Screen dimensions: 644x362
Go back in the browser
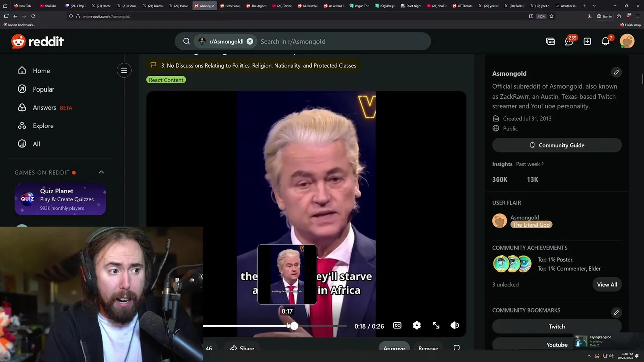[x=15, y=16]
